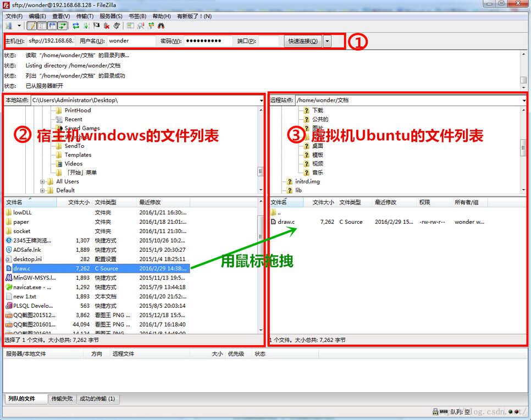Toggle the transfer queue display
Screen dimensions: 531x420
63,26
